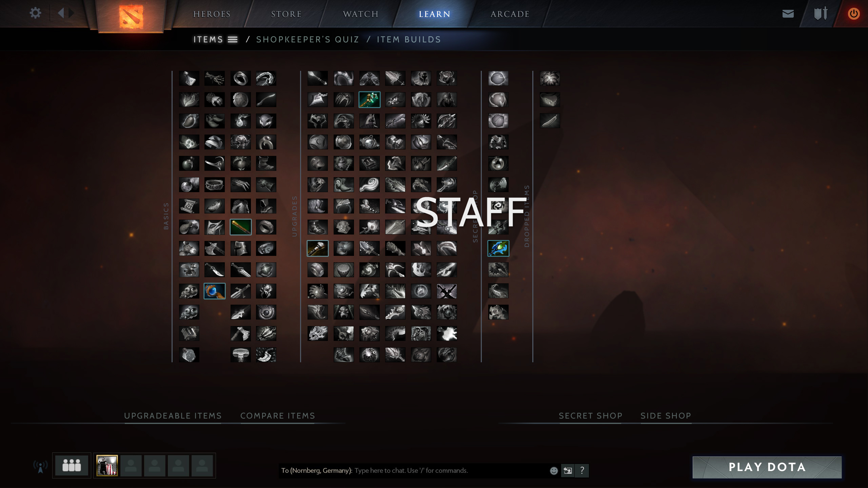Switch to the HEROES tab
This screenshot has height=488, width=868.
tap(212, 14)
